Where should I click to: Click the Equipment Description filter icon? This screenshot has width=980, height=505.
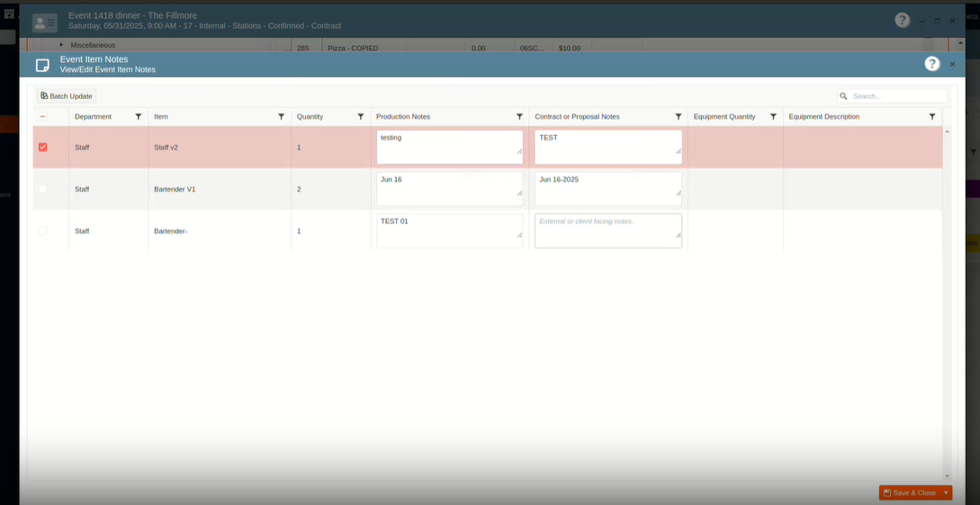pos(931,117)
